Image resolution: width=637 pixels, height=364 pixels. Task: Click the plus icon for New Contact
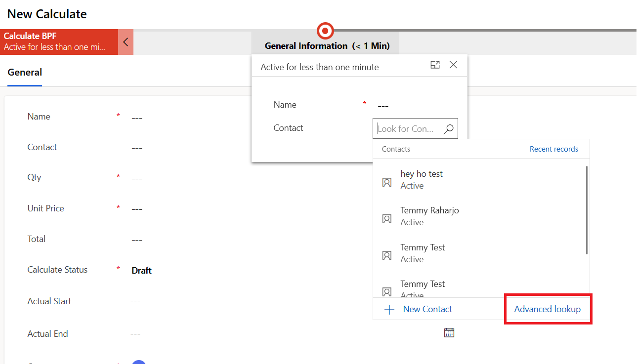coord(389,310)
